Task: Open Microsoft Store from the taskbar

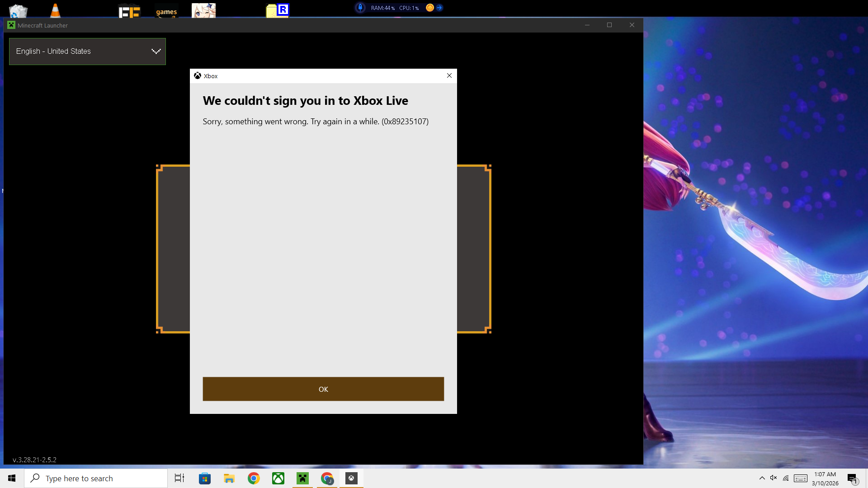Action: (205, 478)
